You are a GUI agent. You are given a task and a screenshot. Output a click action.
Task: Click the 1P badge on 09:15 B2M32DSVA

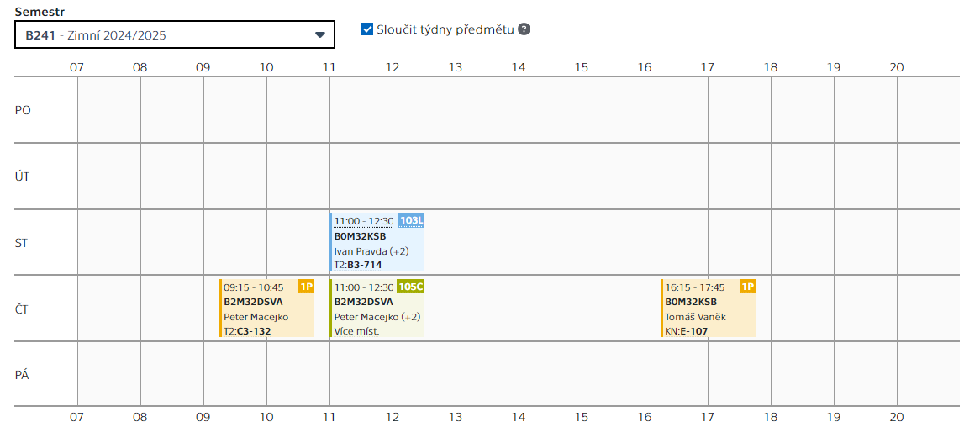point(306,287)
